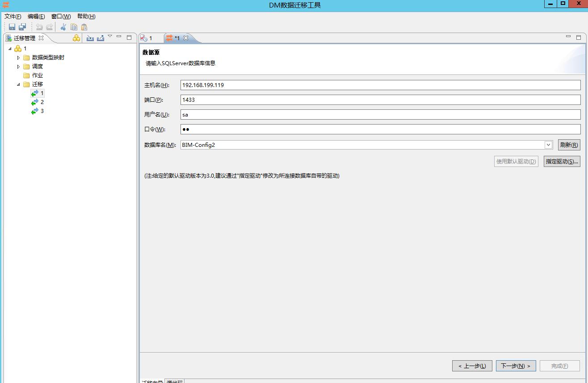Image resolution: width=588 pixels, height=383 pixels.
Task: Collapse the root project 1 node
Action: 10,48
